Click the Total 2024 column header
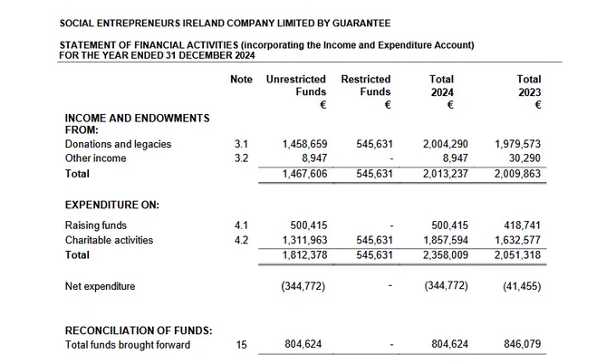The width and height of the screenshot is (616, 364). [x=442, y=86]
